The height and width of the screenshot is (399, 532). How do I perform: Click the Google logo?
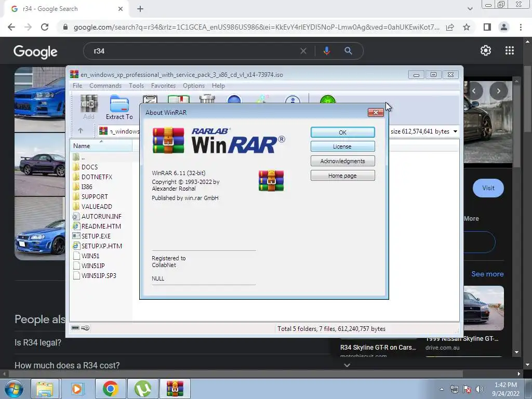(35, 51)
